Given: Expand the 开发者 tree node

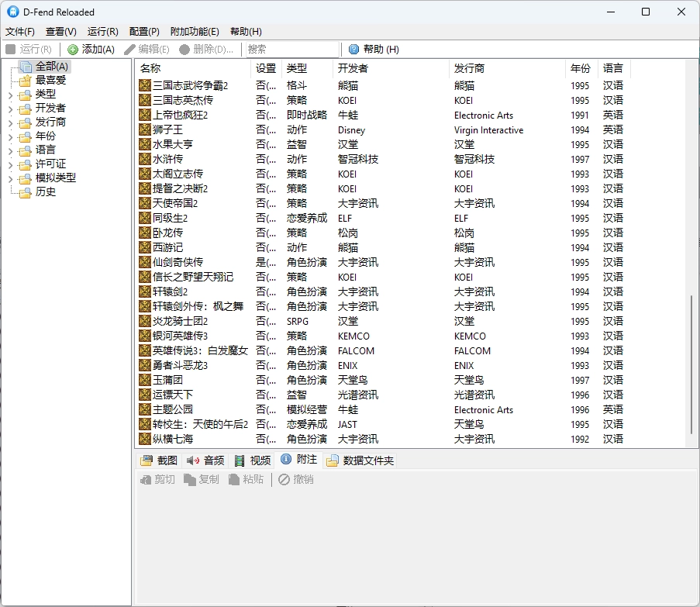Looking at the screenshot, I should [x=10, y=109].
